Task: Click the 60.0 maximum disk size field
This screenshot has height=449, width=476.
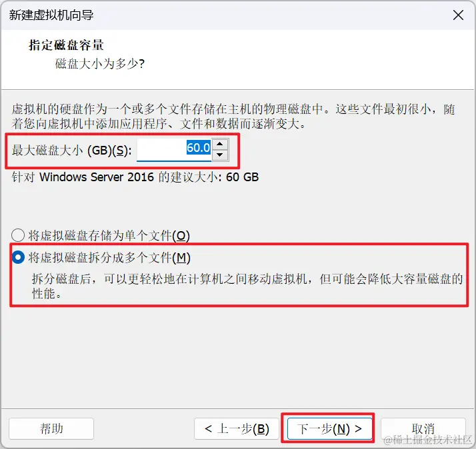Action: (x=174, y=149)
